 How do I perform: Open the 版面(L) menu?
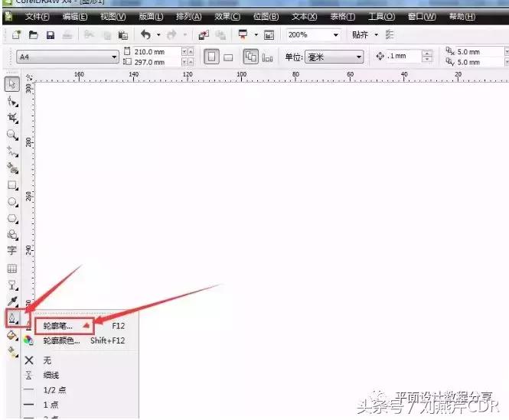point(151,17)
